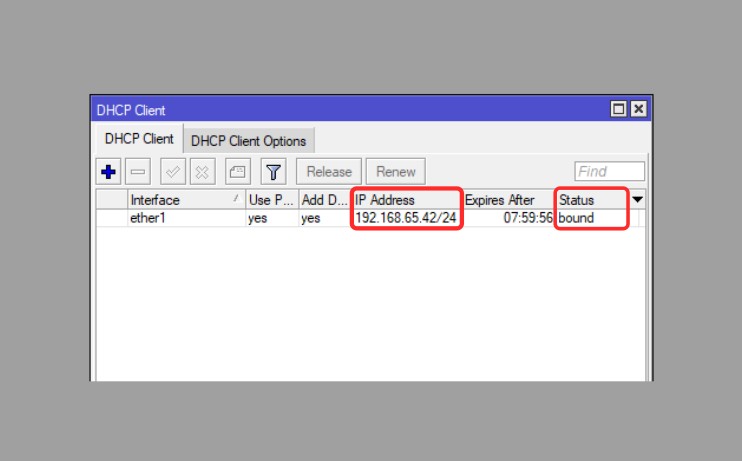Close the DHCP Client window
Screen dimensions: 742x461
click(x=638, y=109)
